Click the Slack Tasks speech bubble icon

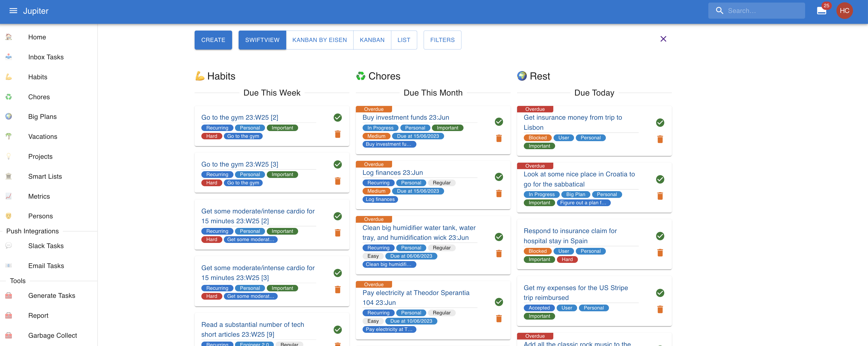[x=8, y=246]
